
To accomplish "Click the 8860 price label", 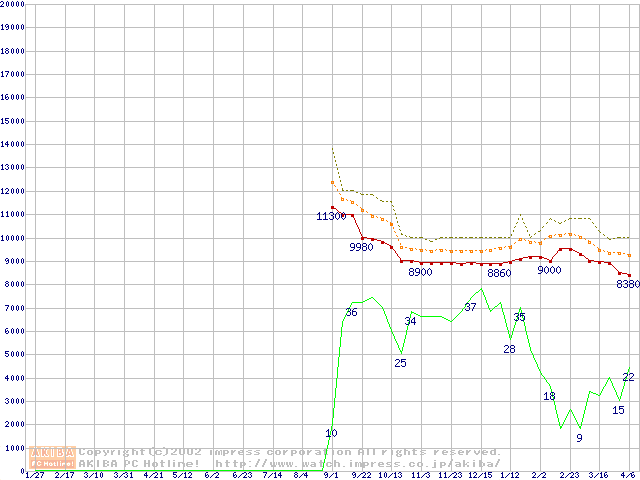I will click(x=499, y=273).
